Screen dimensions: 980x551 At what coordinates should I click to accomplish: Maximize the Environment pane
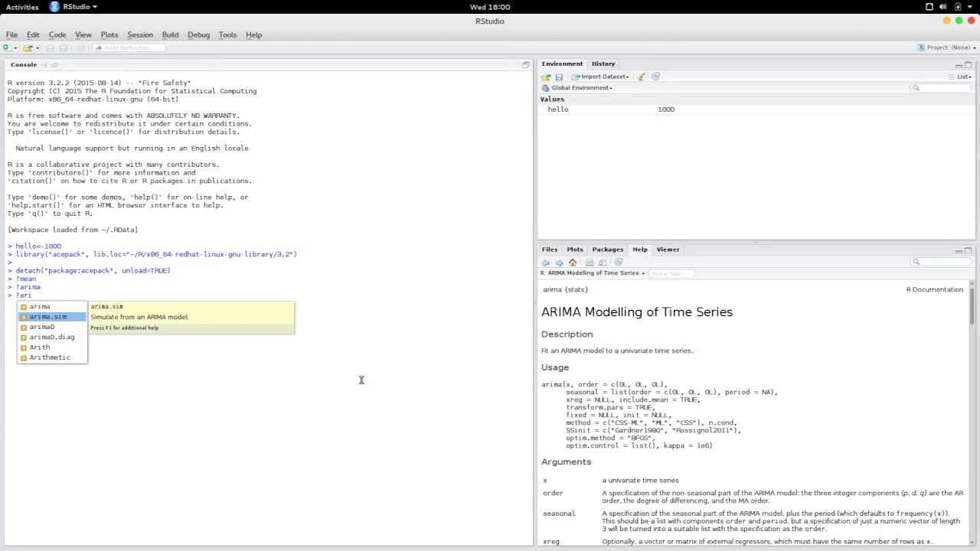click(969, 65)
